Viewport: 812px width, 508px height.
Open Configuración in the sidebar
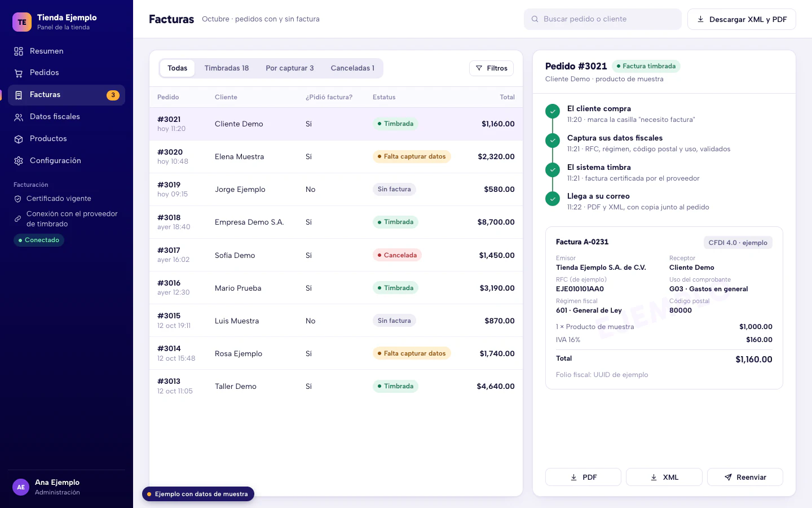[x=67, y=161]
